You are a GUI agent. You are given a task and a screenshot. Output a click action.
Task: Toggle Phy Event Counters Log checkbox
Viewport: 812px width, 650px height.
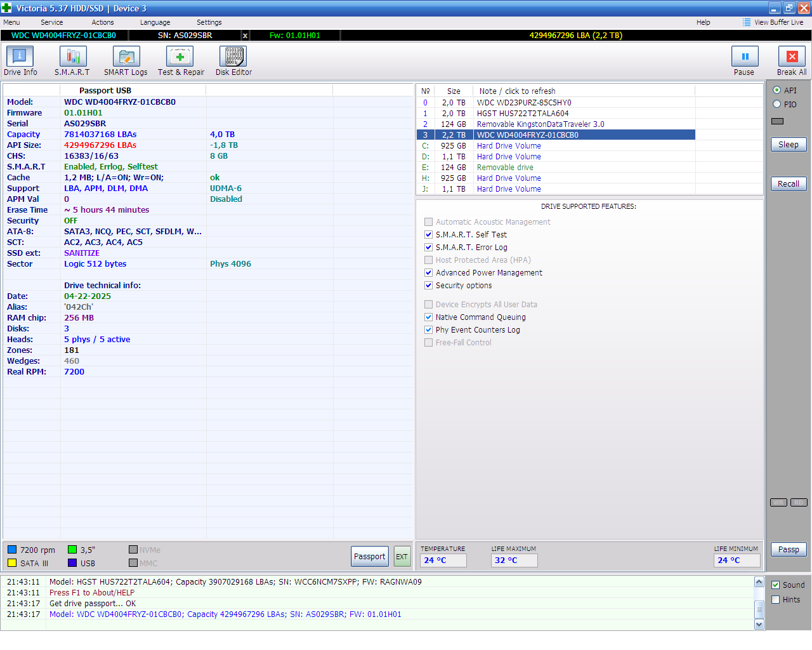pyautogui.click(x=429, y=330)
